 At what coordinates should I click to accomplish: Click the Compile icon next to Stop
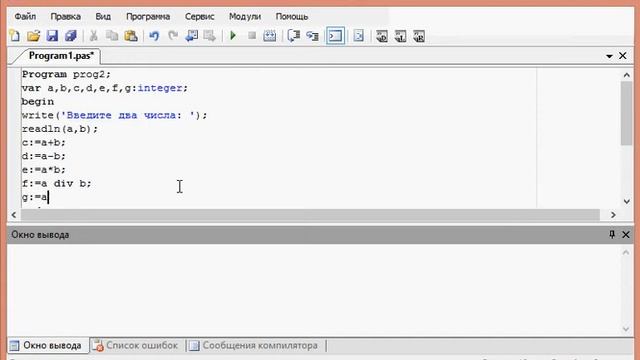pos(270,36)
